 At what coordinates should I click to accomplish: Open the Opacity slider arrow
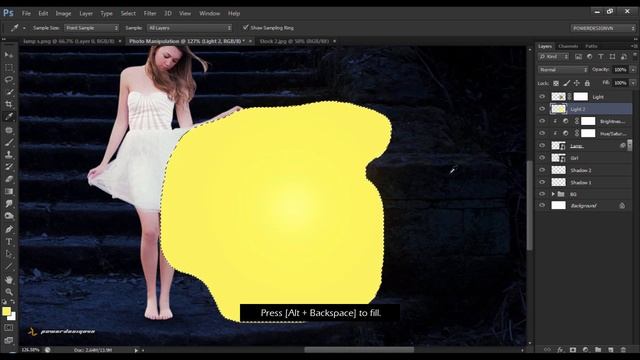point(633,70)
